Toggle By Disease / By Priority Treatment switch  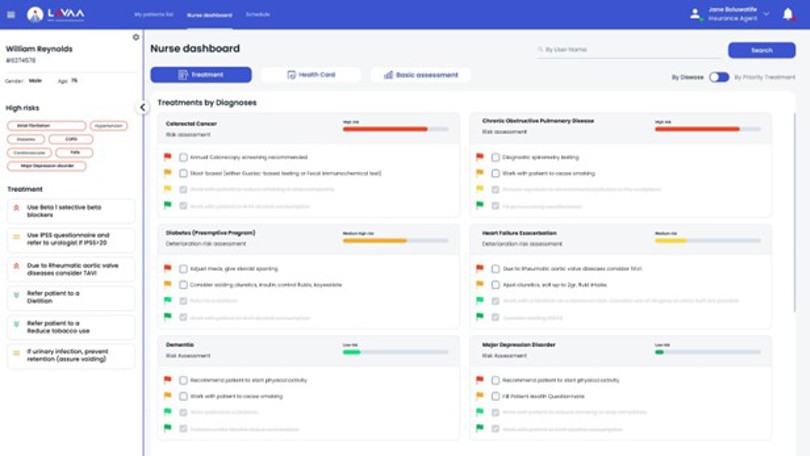point(718,77)
